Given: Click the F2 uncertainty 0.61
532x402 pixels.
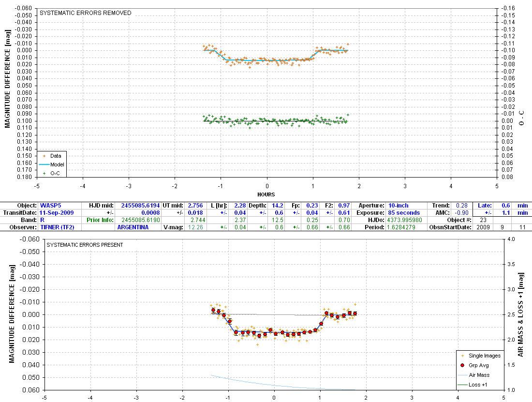Looking at the screenshot, I should click(344, 213).
